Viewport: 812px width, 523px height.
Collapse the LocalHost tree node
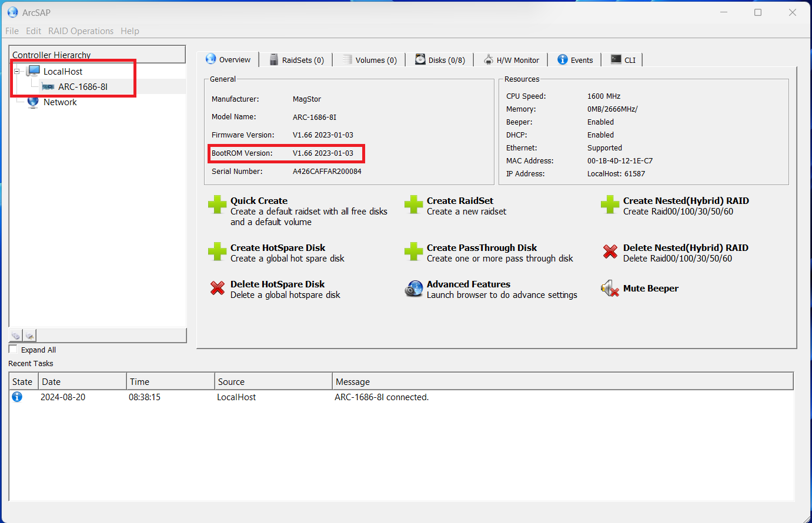17,71
